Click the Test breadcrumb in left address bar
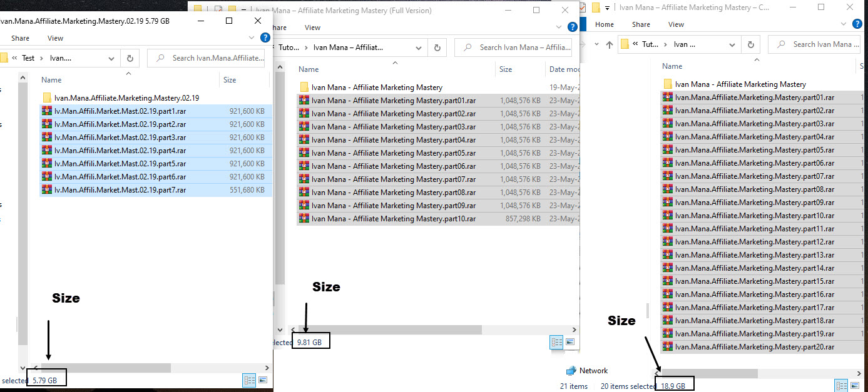868x392 pixels. tap(28, 58)
